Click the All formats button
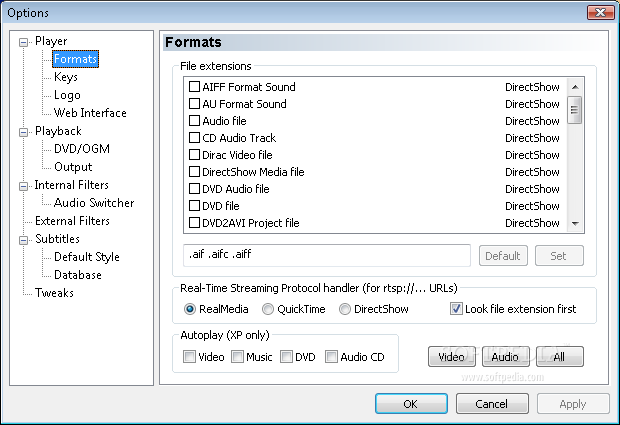This screenshot has width=620, height=425. tap(559, 357)
